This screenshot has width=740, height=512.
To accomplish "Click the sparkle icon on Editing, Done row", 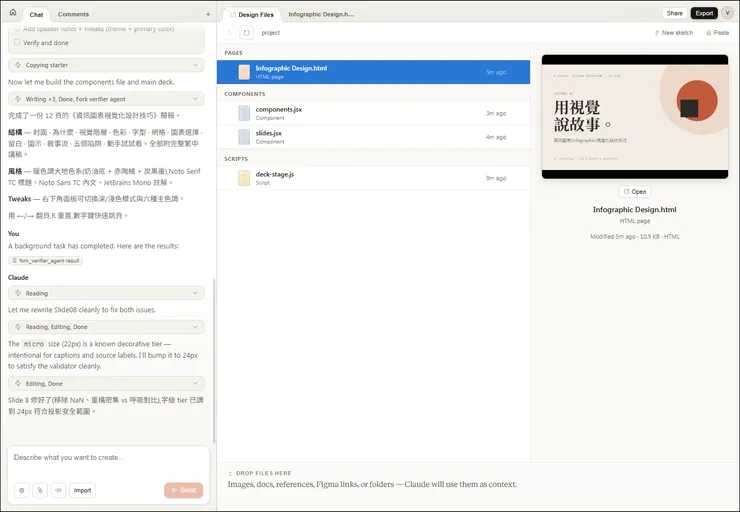I will 17,383.
